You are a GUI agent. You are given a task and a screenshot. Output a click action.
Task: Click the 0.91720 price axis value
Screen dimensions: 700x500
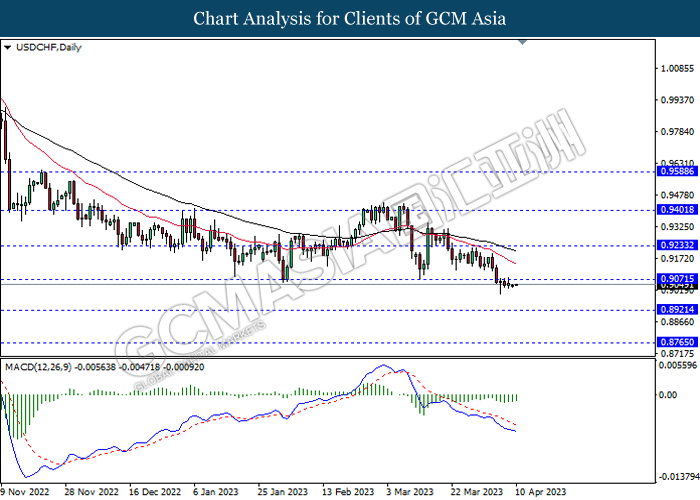678,259
